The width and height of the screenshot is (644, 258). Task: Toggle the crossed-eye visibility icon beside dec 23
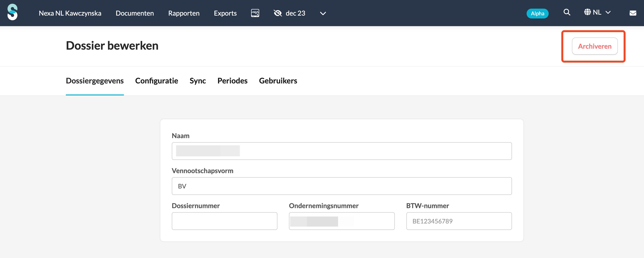tap(277, 13)
